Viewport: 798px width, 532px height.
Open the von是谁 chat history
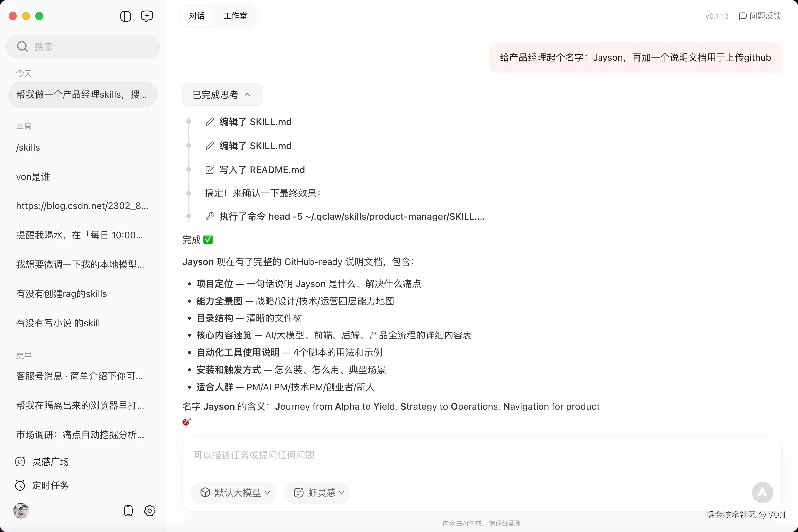pos(33,177)
